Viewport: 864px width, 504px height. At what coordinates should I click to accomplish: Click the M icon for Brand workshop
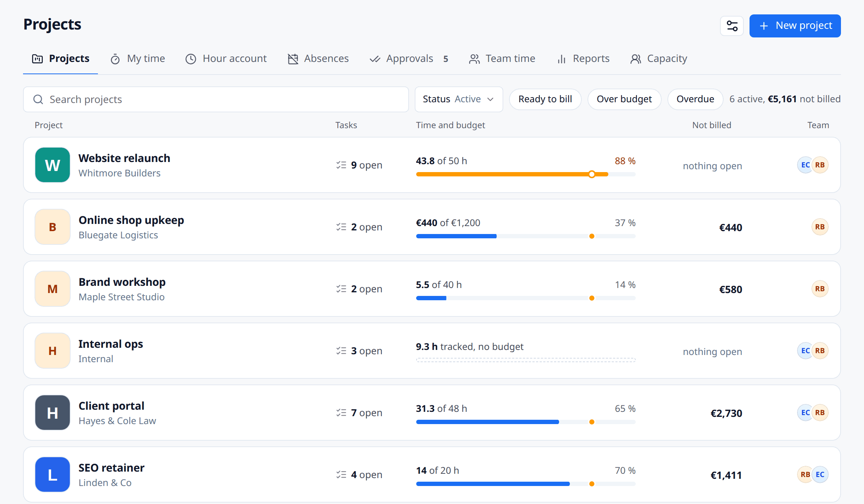[53, 289]
